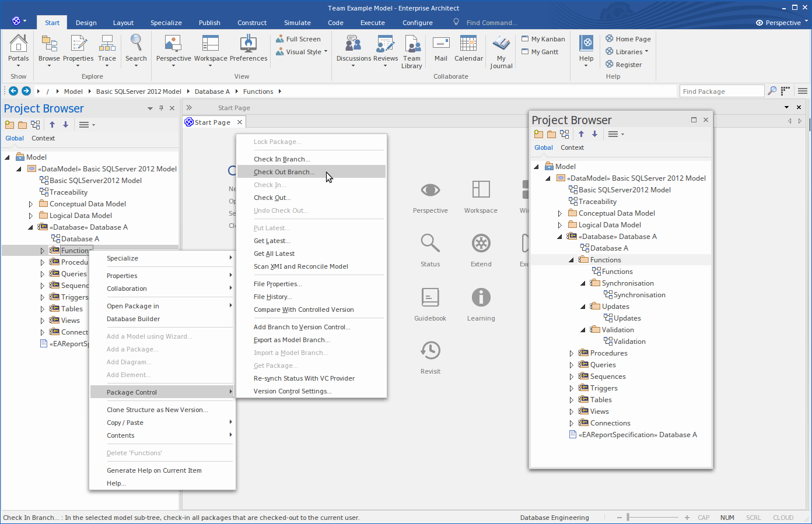Select Check Out Branch menu item

pyautogui.click(x=284, y=172)
